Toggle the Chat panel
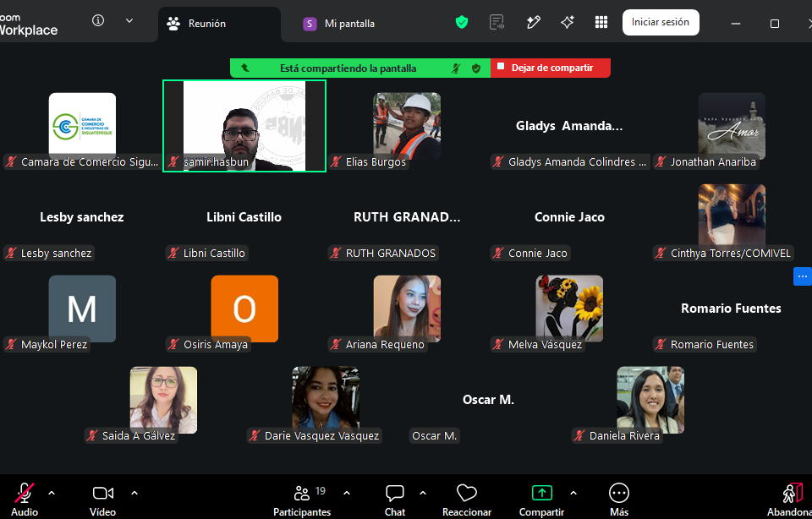The height and width of the screenshot is (519, 812). (x=395, y=500)
